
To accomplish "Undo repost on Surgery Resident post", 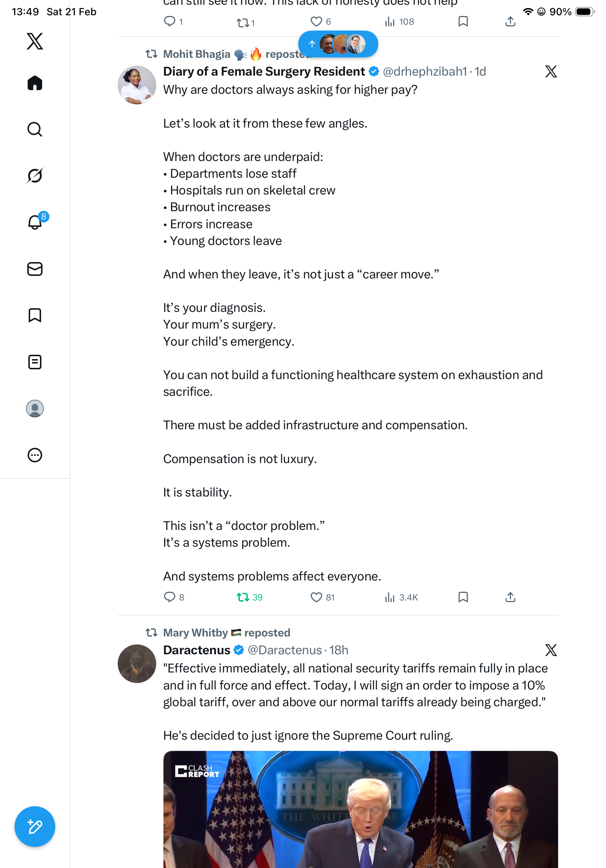I will pyautogui.click(x=243, y=597).
